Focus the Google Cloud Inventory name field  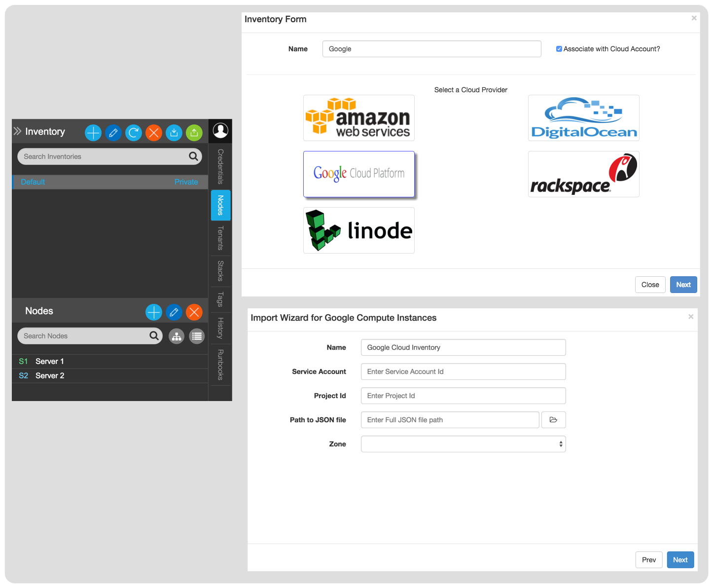[x=463, y=347]
